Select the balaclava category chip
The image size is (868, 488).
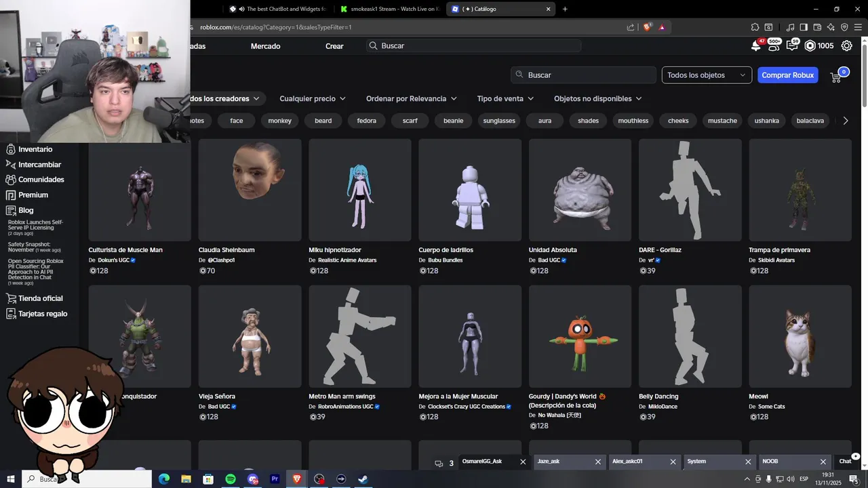click(x=810, y=121)
